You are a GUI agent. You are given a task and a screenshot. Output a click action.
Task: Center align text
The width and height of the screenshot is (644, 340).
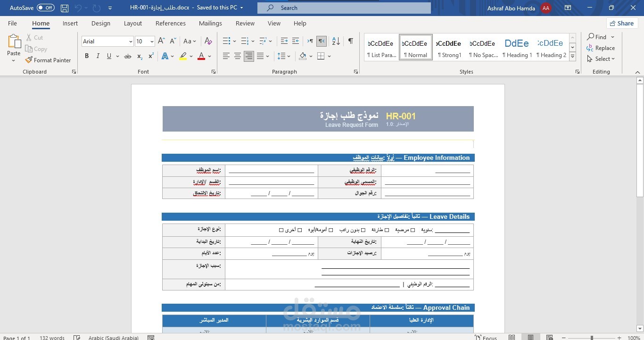click(x=238, y=56)
